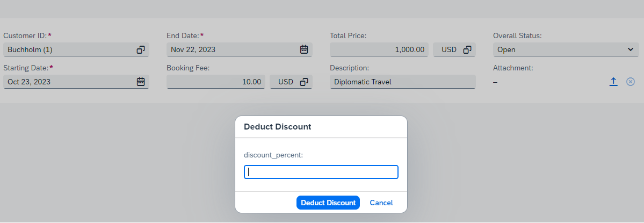The height and width of the screenshot is (223, 644).
Task: Clear the attachment with the circled X icon
Action: click(631, 82)
